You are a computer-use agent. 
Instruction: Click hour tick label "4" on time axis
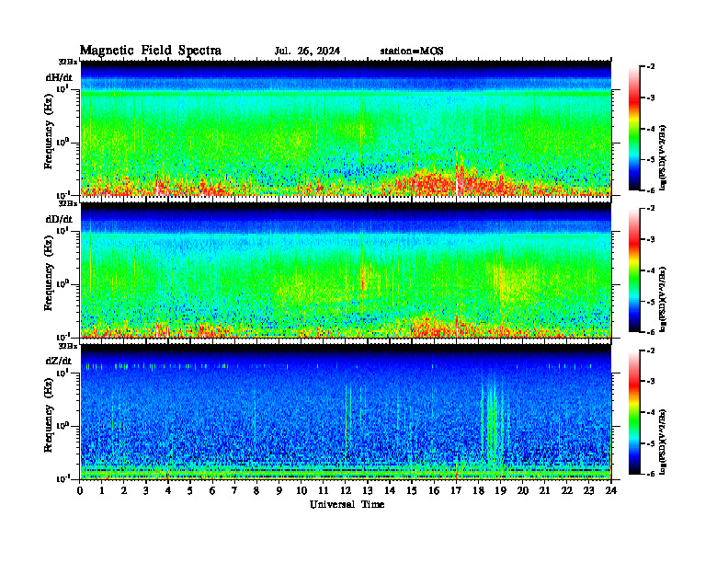coord(168,490)
